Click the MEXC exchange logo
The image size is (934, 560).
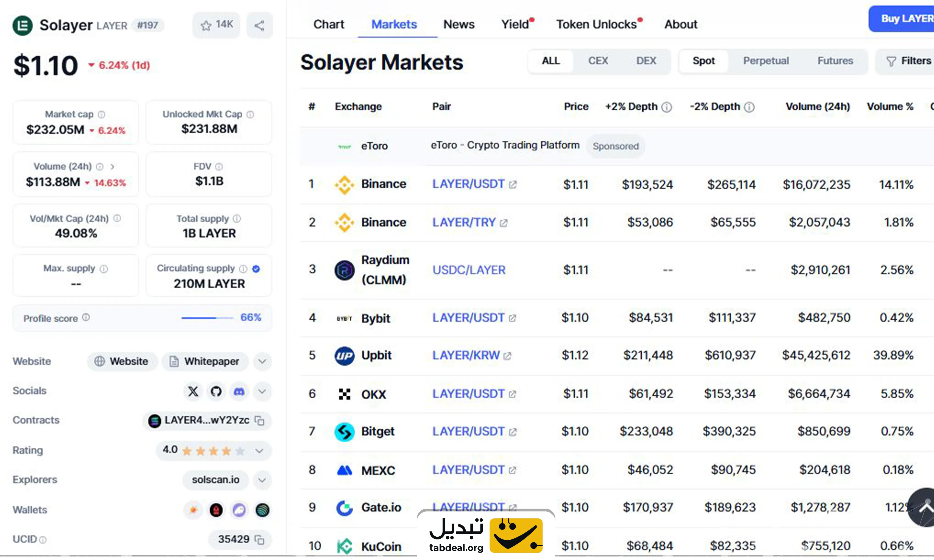344,471
